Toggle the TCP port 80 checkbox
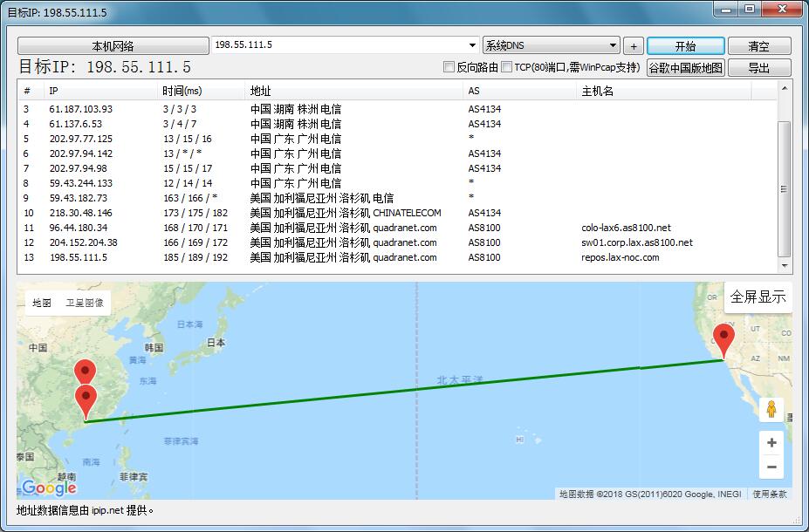This screenshot has height=532, width=809. pyautogui.click(x=507, y=67)
